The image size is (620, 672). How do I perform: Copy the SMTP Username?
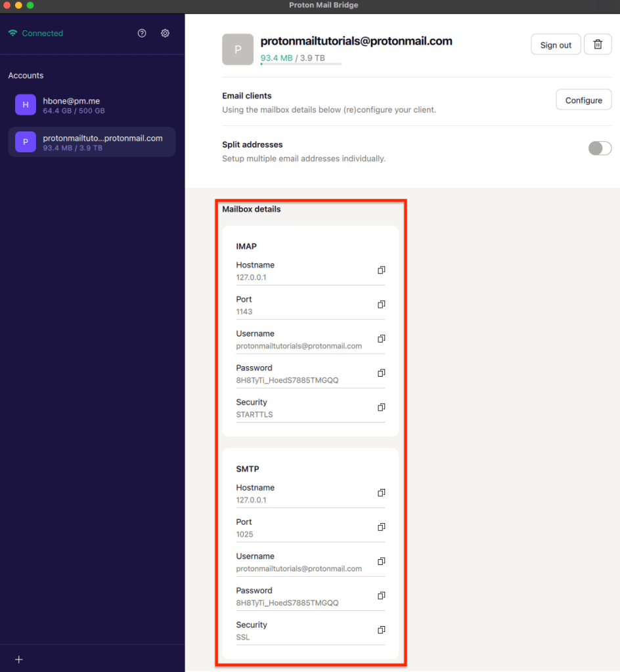(x=381, y=562)
